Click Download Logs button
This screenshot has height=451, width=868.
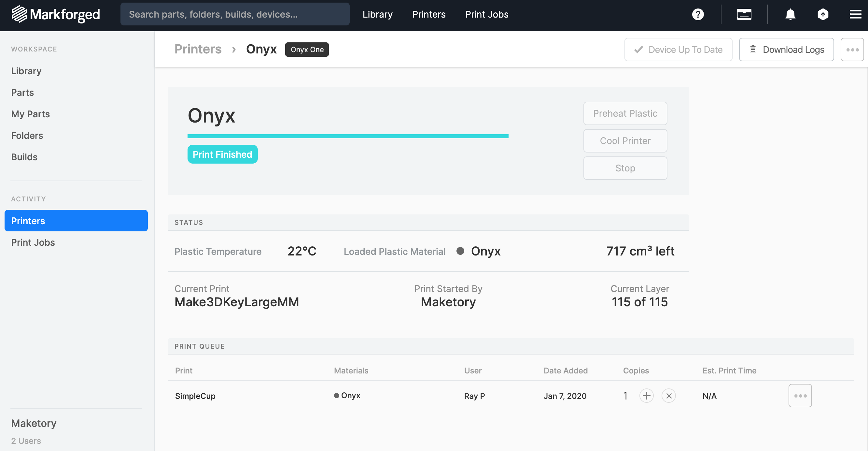pyautogui.click(x=787, y=50)
